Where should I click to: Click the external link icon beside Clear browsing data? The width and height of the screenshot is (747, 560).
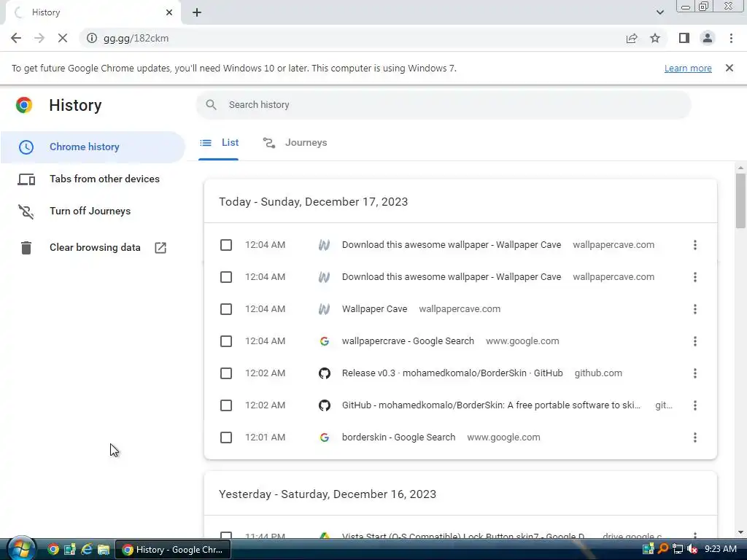(x=160, y=248)
